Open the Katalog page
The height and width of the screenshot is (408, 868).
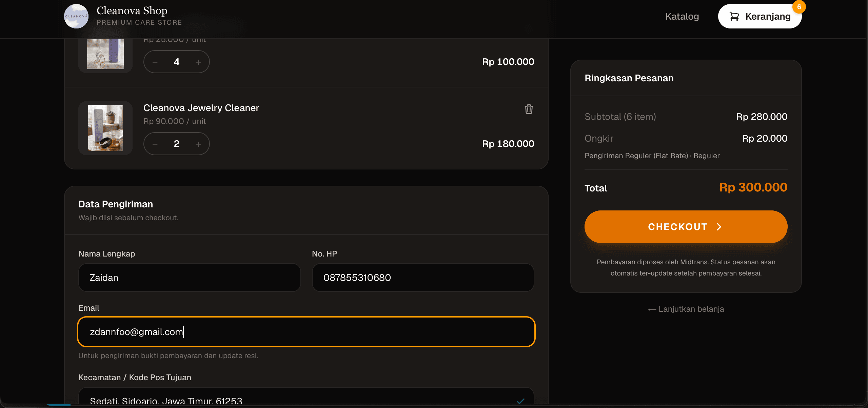[x=682, y=16]
